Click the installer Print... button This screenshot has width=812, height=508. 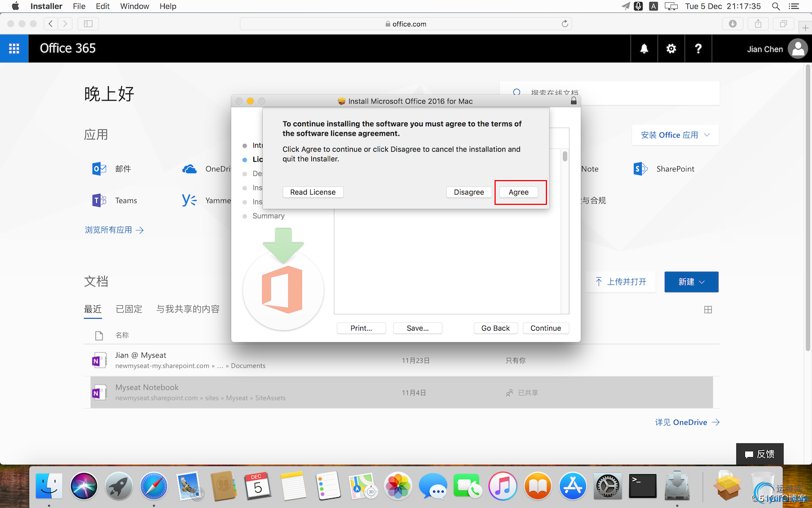[x=361, y=328]
